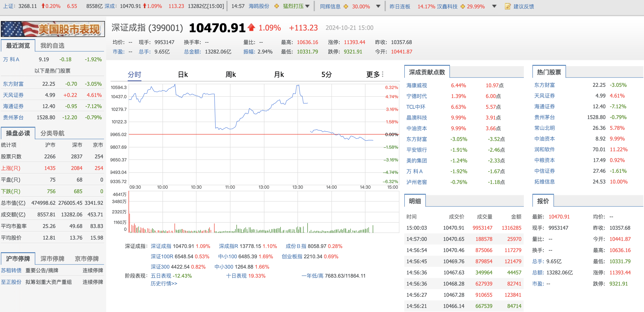Switch to the 月k chart tab

click(x=279, y=74)
